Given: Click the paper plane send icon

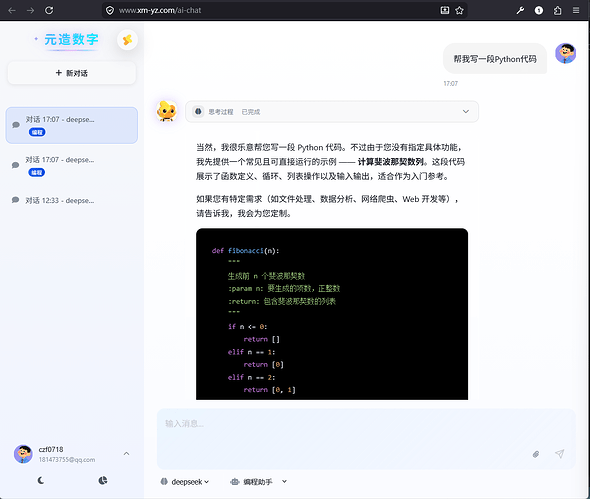Looking at the screenshot, I should point(560,453).
